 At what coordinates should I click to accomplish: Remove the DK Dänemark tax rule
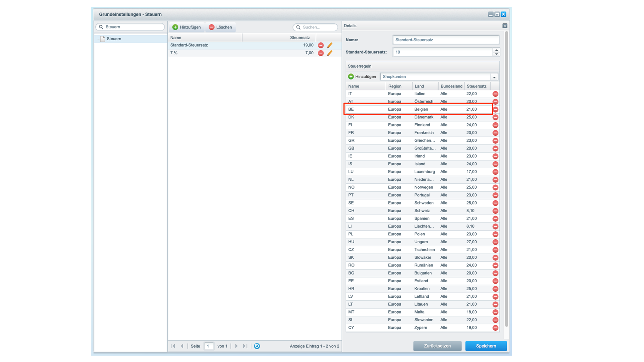[x=495, y=117]
